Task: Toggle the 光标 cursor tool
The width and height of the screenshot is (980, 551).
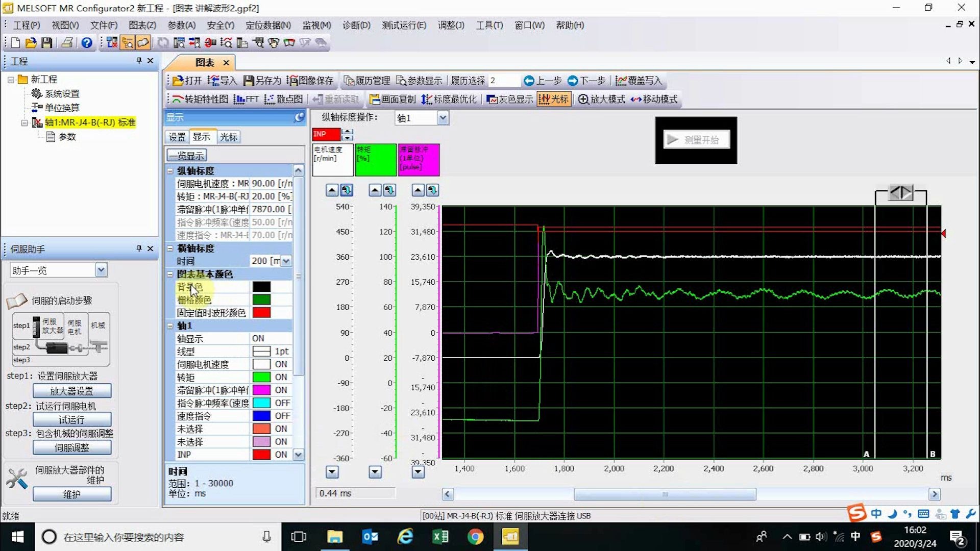Action: (x=553, y=99)
